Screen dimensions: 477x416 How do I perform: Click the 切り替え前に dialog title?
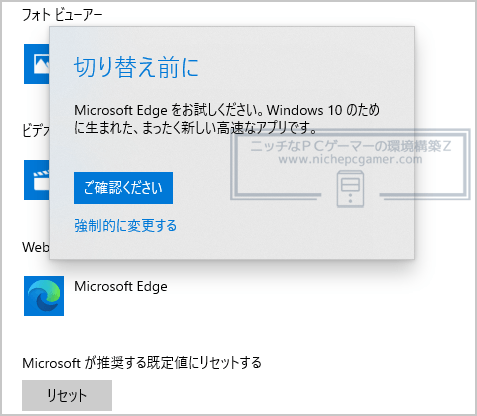pos(136,67)
